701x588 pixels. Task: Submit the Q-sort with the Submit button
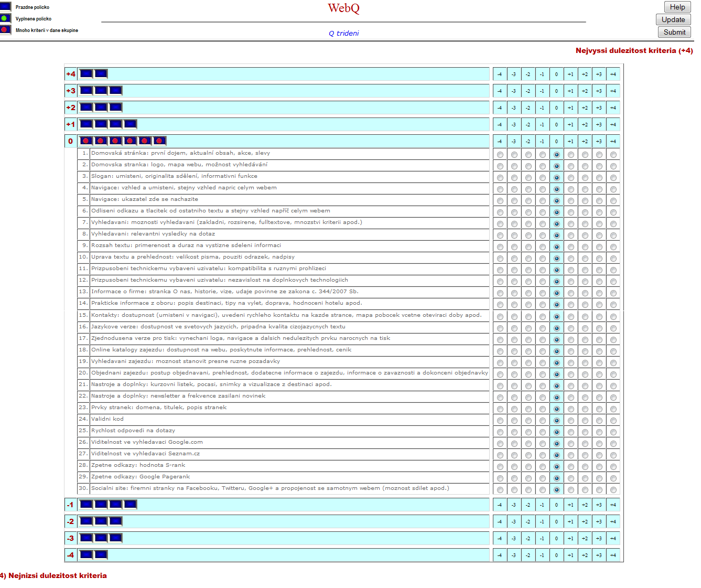674,32
